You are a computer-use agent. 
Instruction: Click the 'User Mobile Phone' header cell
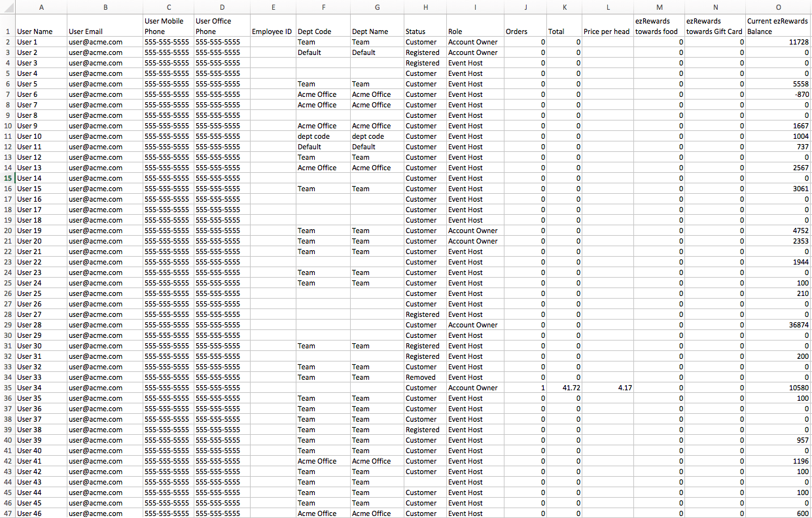click(168, 26)
